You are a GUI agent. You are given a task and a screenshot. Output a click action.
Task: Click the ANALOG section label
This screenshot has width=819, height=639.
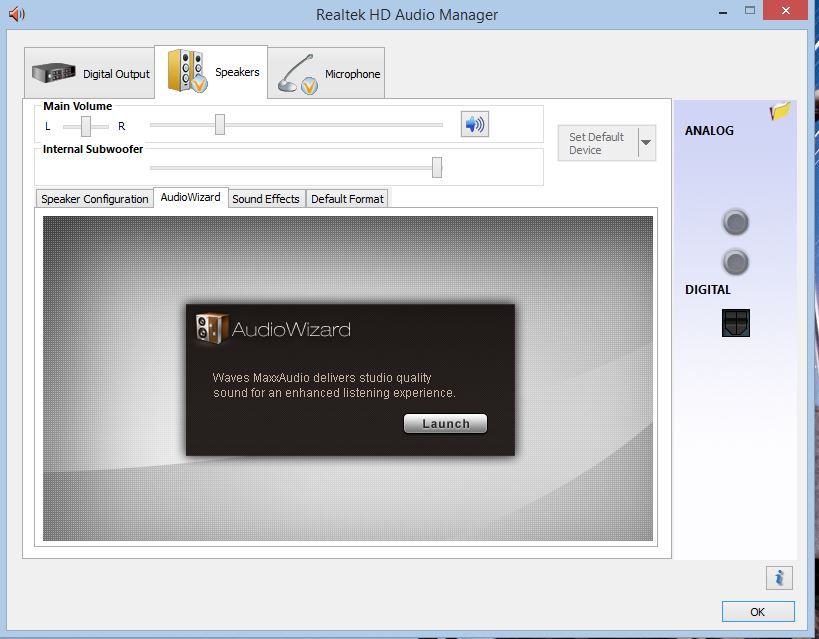pyautogui.click(x=709, y=131)
